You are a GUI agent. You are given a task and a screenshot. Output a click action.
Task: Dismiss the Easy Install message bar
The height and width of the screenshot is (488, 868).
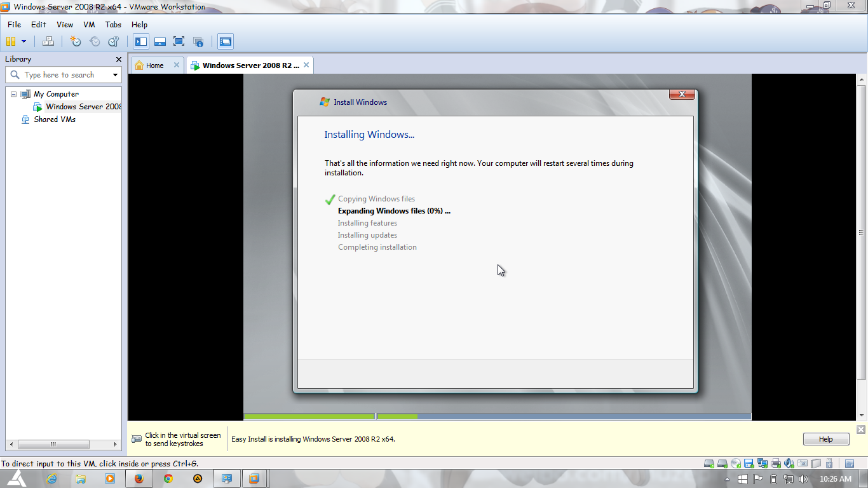pos(861,430)
